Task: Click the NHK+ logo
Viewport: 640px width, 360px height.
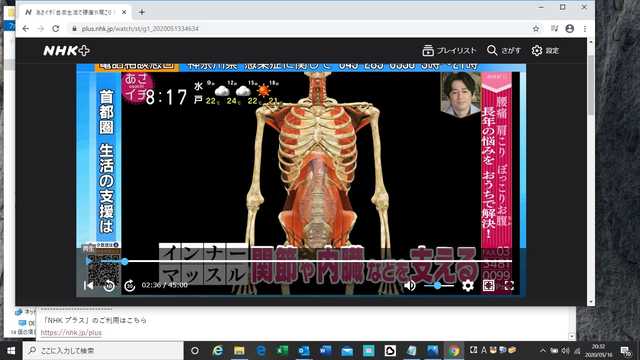Action: [67, 50]
